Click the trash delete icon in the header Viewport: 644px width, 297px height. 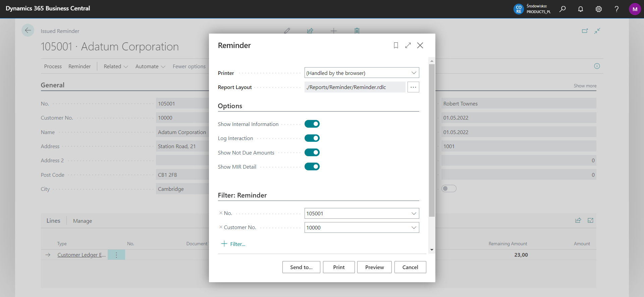coord(357,31)
